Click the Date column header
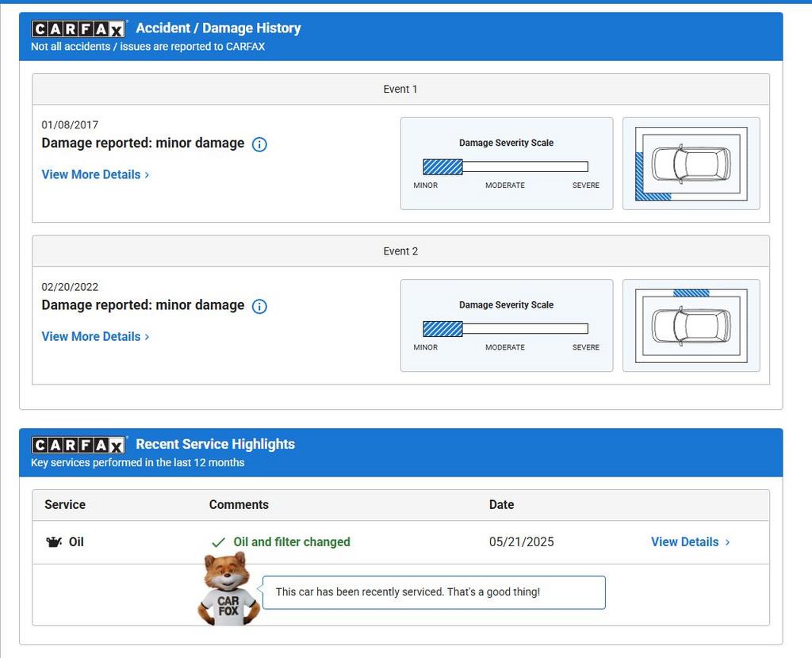The width and height of the screenshot is (812, 658). (501, 505)
